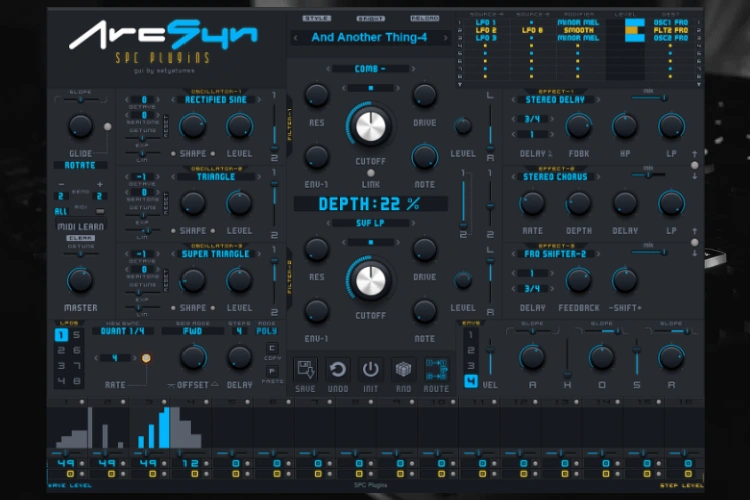Image resolution: width=750 pixels, height=500 pixels.
Task: Click the Oscillator-2 Shape knob
Action: pyautogui.click(x=193, y=203)
